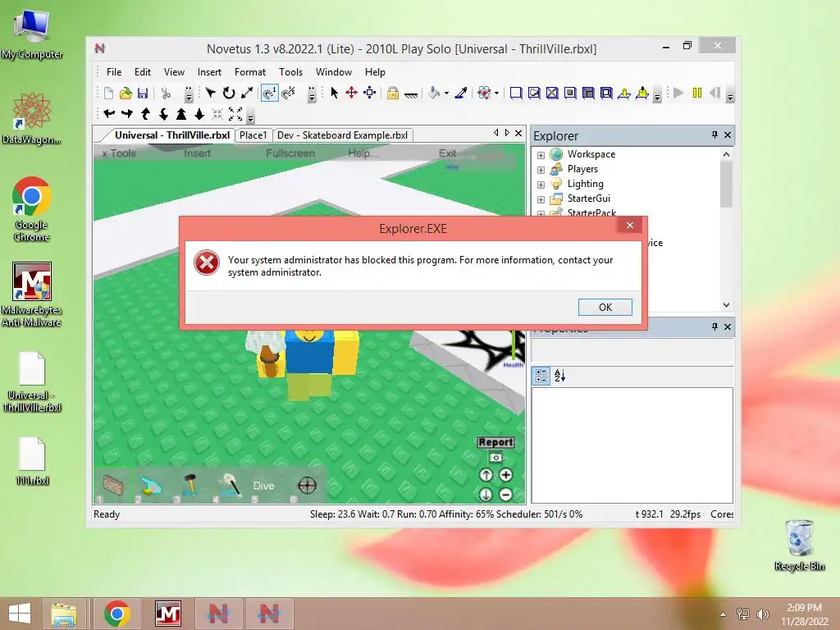
Task: Click the reset step-back playback button
Action: coord(715,94)
